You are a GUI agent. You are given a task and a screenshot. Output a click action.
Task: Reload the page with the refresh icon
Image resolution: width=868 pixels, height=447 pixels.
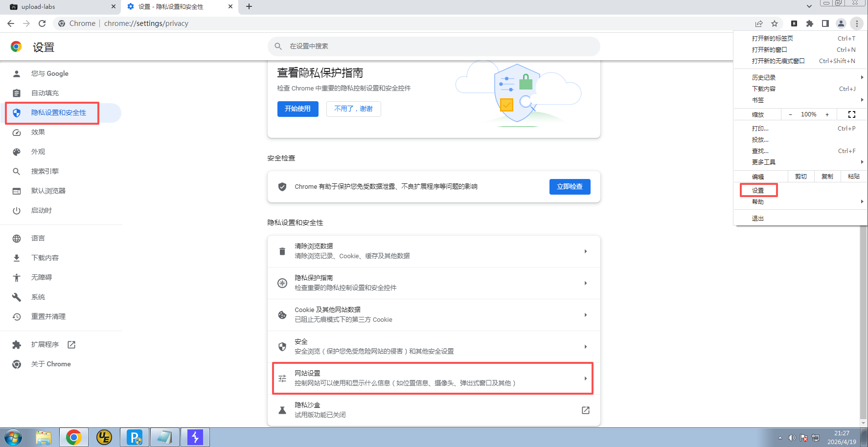pyautogui.click(x=42, y=23)
